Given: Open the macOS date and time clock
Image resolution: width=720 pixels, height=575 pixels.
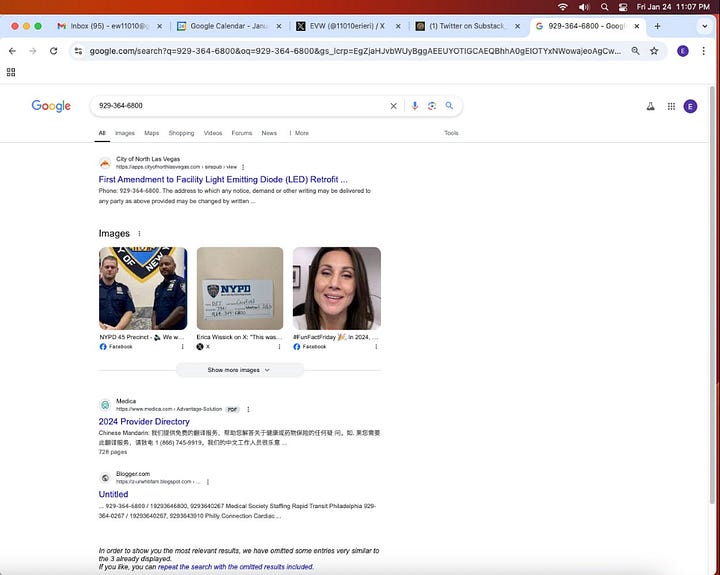Looking at the screenshot, I should [673, 7].
